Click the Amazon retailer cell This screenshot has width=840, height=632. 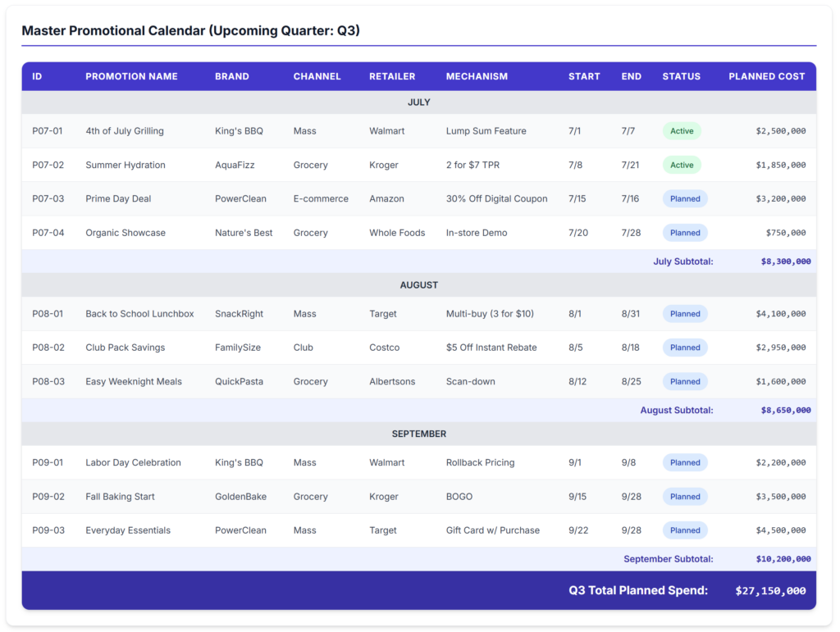pyautogui.click(x=386, y=198)
